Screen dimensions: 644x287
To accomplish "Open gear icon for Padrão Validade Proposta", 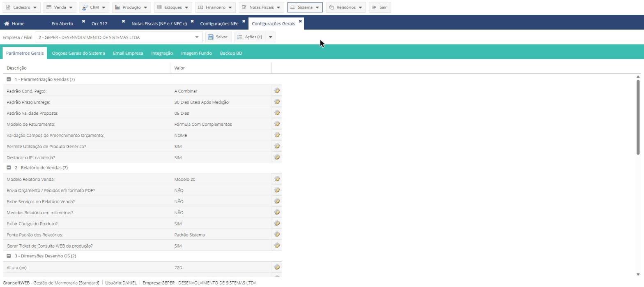I will [277, 113].
